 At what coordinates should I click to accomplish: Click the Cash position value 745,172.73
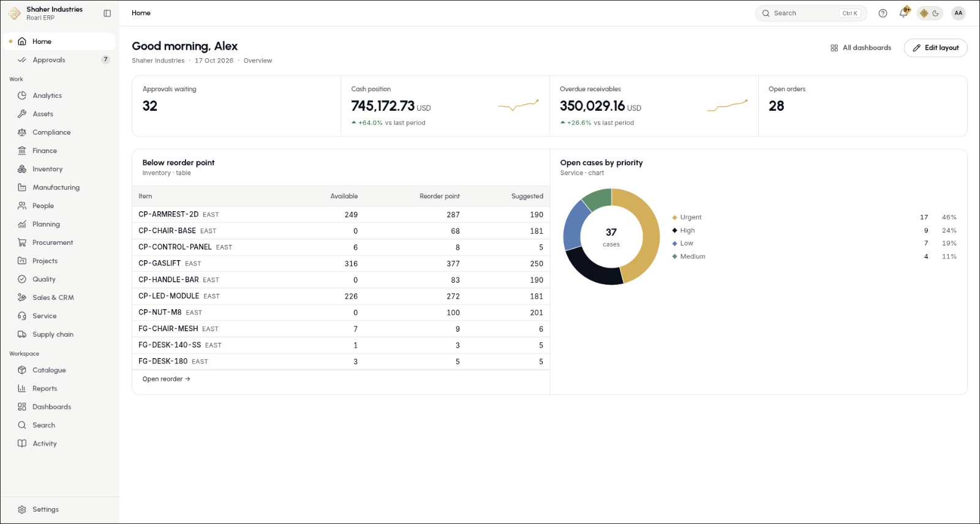coord(383,106)
